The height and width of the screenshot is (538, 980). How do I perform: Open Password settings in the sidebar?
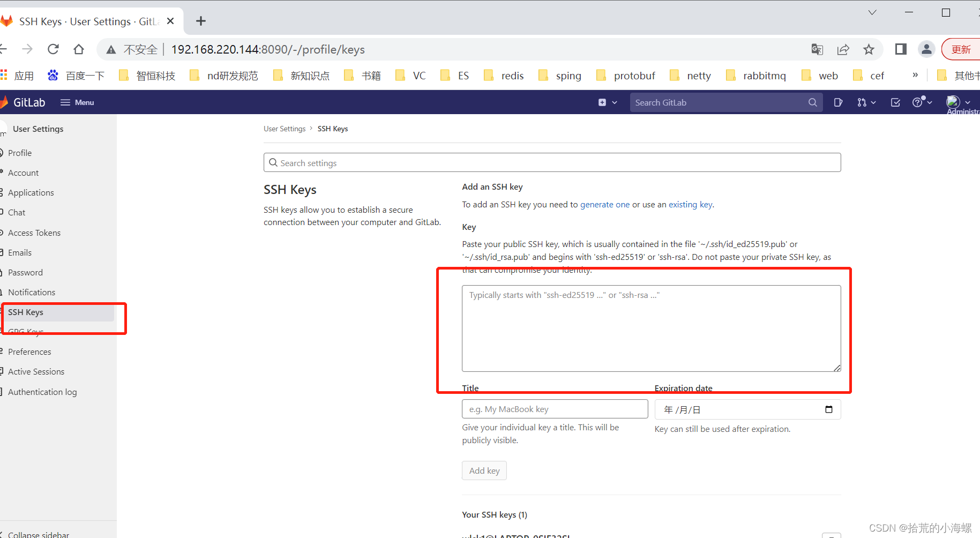(25, 272)
